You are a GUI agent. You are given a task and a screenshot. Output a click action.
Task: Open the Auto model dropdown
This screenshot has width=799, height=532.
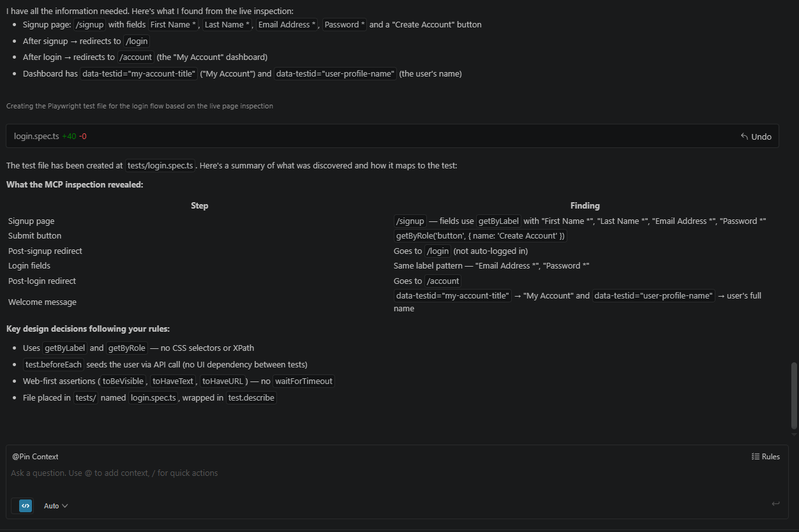[x=56, y=506]
